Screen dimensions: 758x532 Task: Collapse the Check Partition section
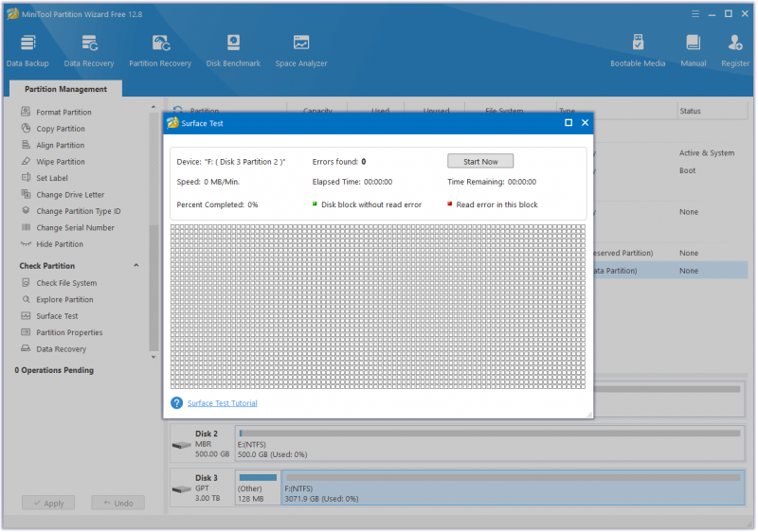click(136, 265)
